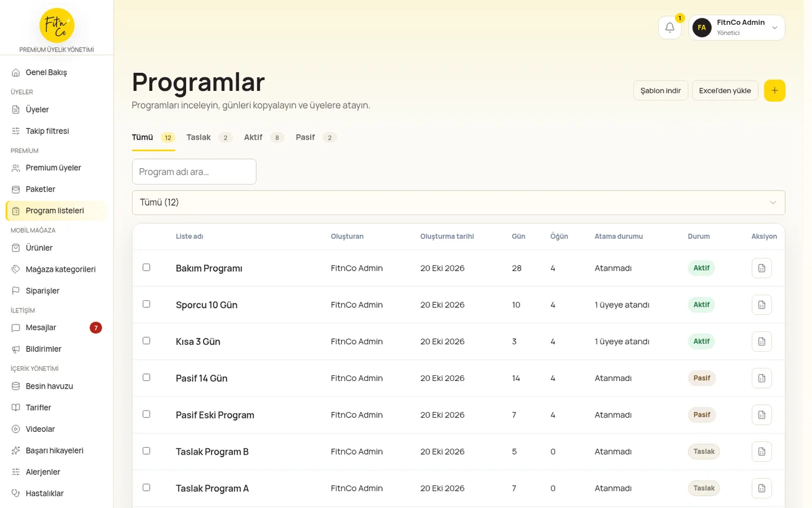
Task: Click the Başarı hikayeleri sparkle icon
Action: (x=16, y=451)
